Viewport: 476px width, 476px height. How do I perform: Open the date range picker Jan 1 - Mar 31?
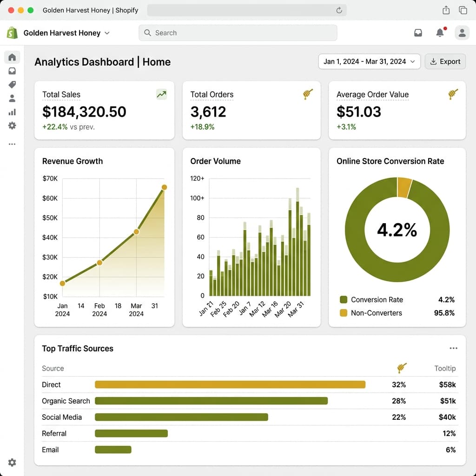tap(369, 61)
